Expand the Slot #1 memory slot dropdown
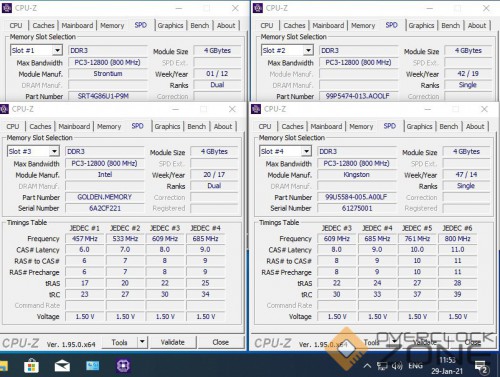 click(57, 50)
